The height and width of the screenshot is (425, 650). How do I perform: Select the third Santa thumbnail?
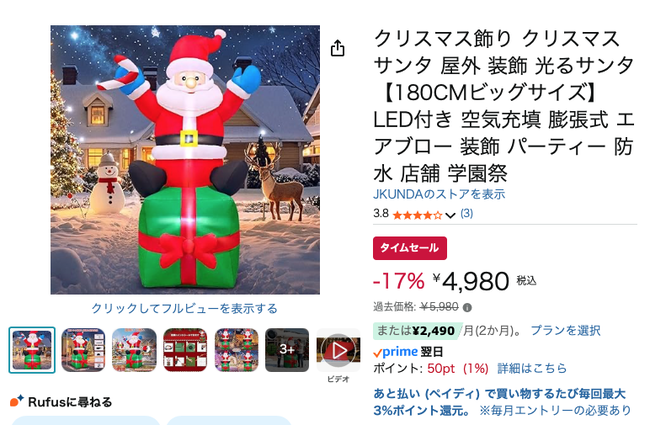134,350
